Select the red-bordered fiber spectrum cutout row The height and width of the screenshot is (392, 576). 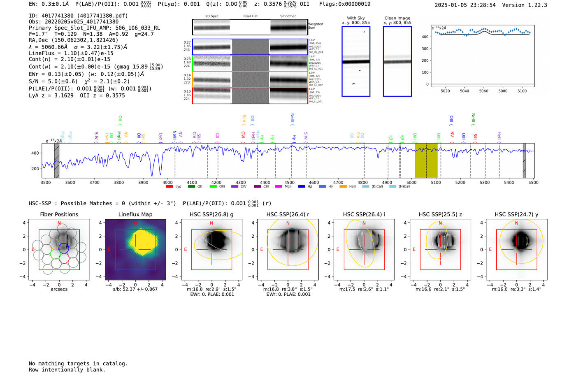click(250, 95)
